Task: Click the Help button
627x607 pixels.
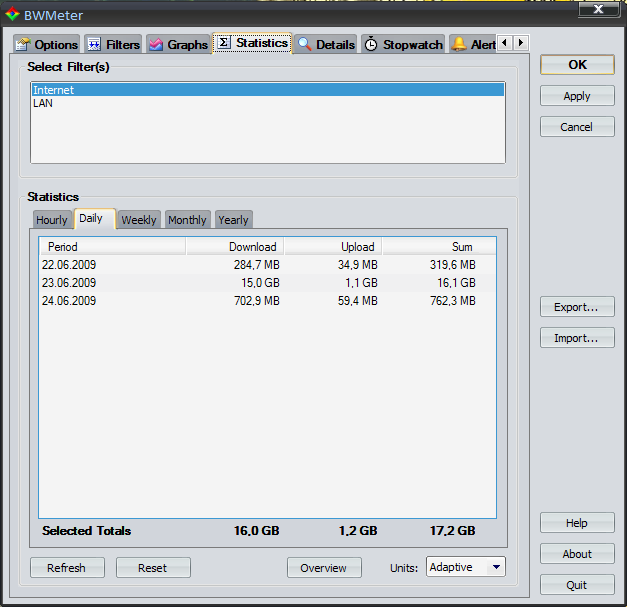Action: pos(577,523)
